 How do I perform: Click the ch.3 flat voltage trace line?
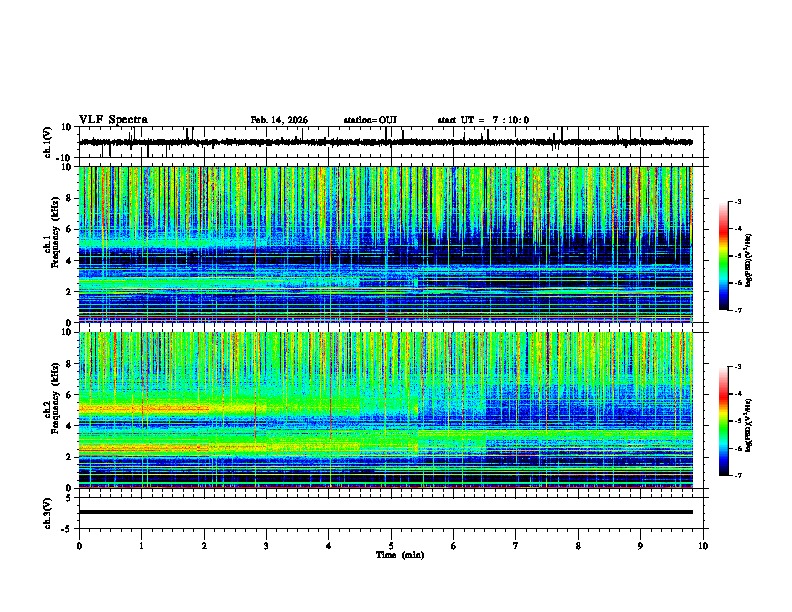386,512
